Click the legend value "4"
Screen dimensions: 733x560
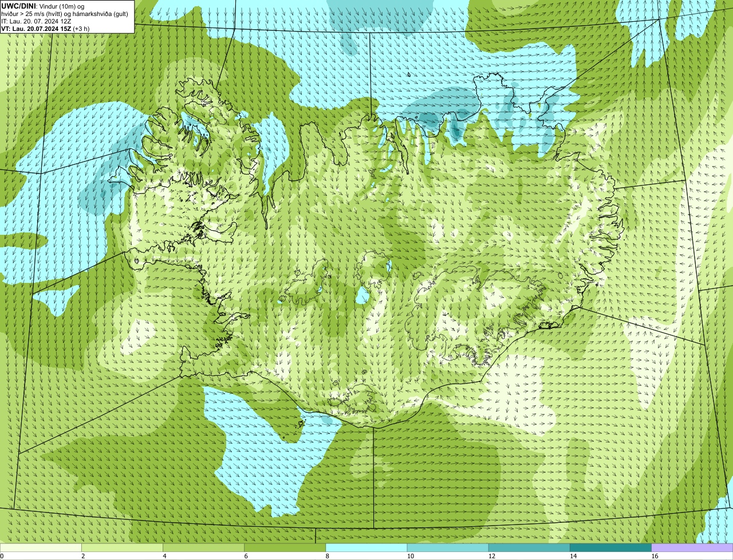click(x=164, y=556)
